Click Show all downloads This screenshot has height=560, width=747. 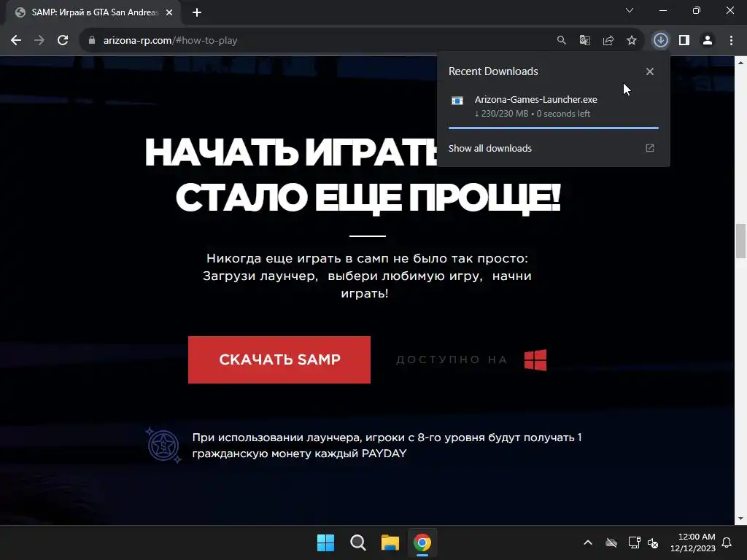point(489,148)
